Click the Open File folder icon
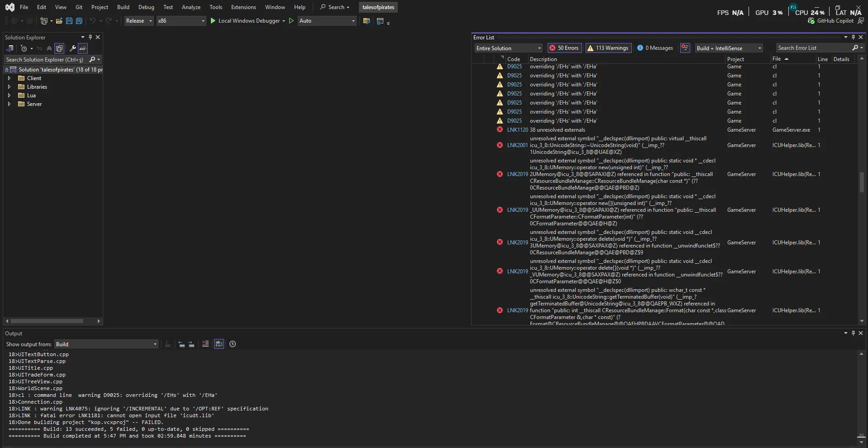868x448 pixels. [x=59, y=21]
